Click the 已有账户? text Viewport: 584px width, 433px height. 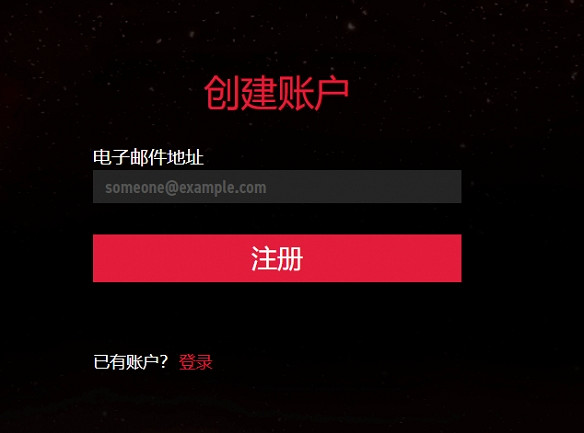(x=130, y=362)
